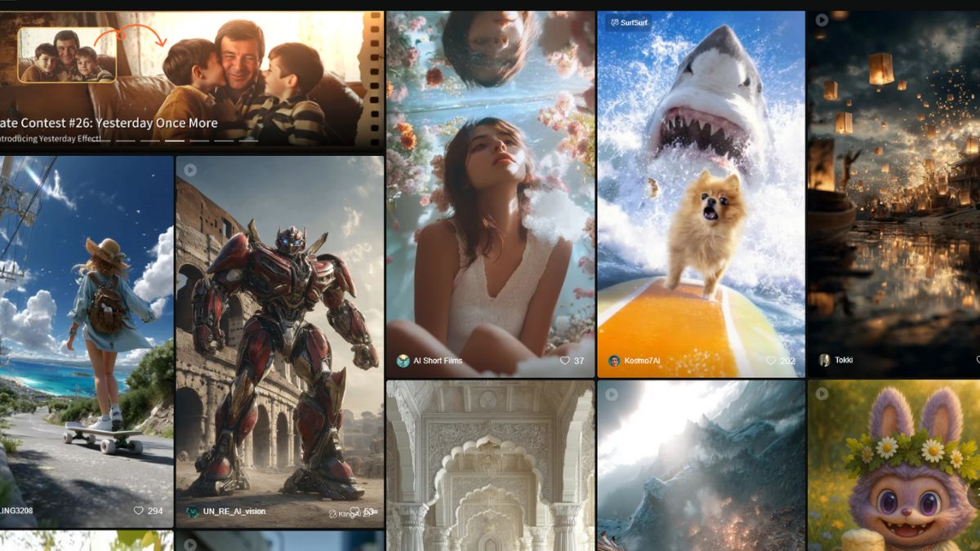
Task: Like the Kosmo7Ai shark surfing post
Action: click(770, 361)
